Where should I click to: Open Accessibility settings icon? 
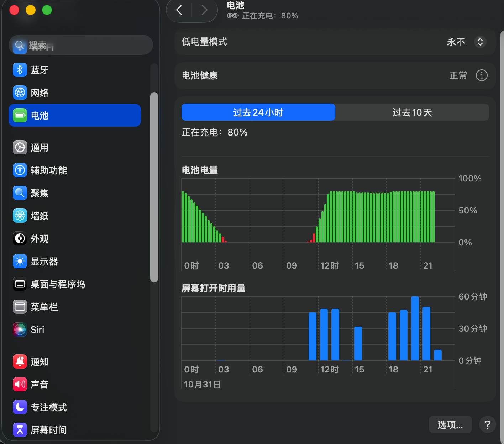20,170
